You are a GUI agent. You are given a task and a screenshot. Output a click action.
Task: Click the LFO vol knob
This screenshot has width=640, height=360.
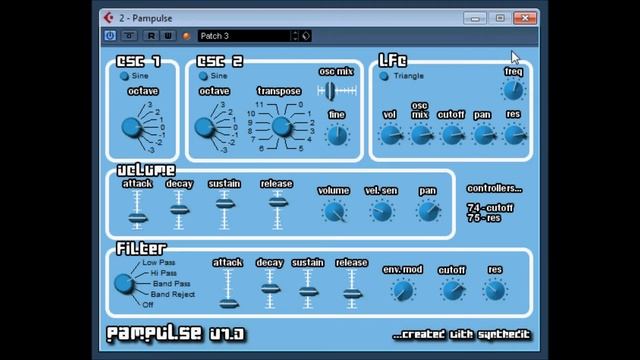pyautogui.click(x=390, y=135)
